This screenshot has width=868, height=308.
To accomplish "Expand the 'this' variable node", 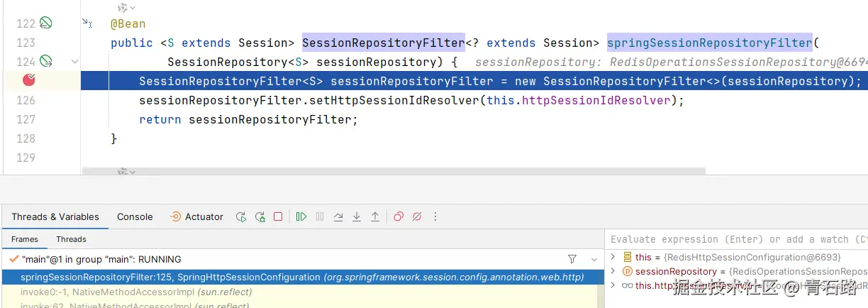I will click(613, 257).
